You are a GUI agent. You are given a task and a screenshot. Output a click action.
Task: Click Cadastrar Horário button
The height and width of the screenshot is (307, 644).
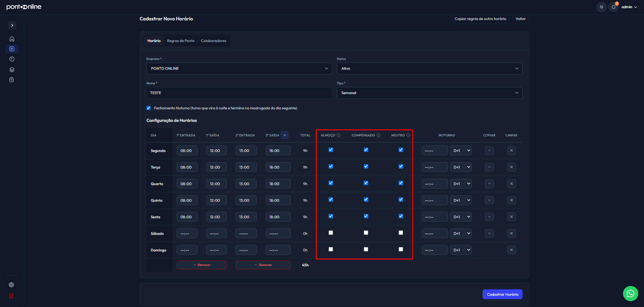pyautogui.click(x=502, y=294)
